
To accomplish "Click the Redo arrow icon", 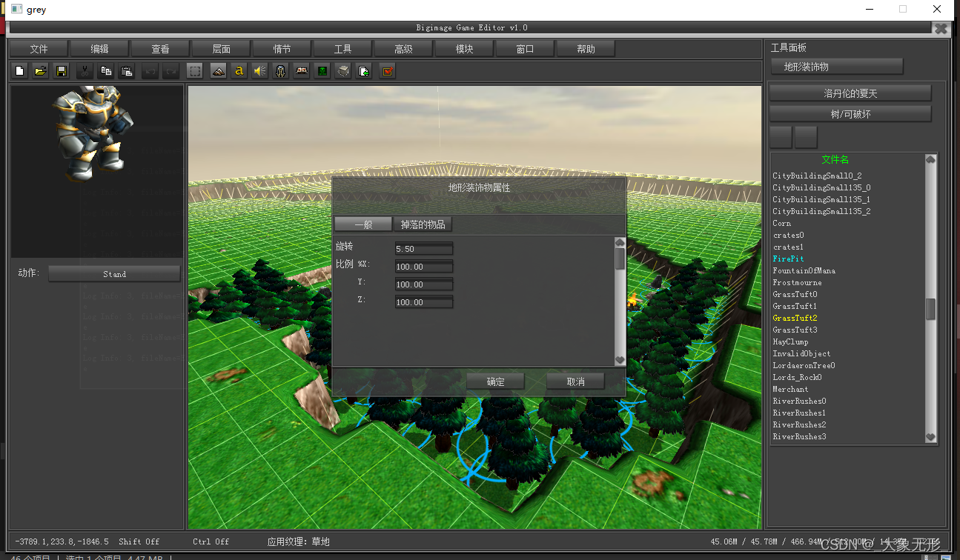I will [171, 71].
